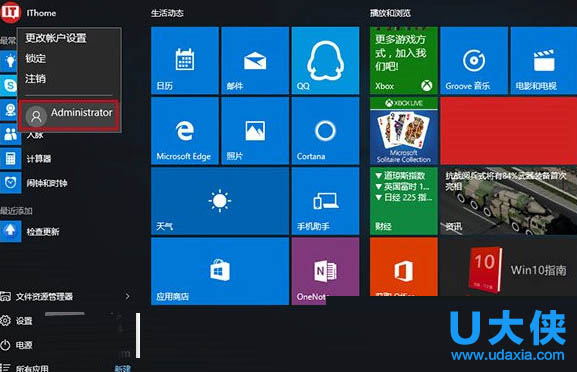Open the orange Office tile
This screenshot has height=372, width=577.
pyautogui.click(x=404, y=267)
